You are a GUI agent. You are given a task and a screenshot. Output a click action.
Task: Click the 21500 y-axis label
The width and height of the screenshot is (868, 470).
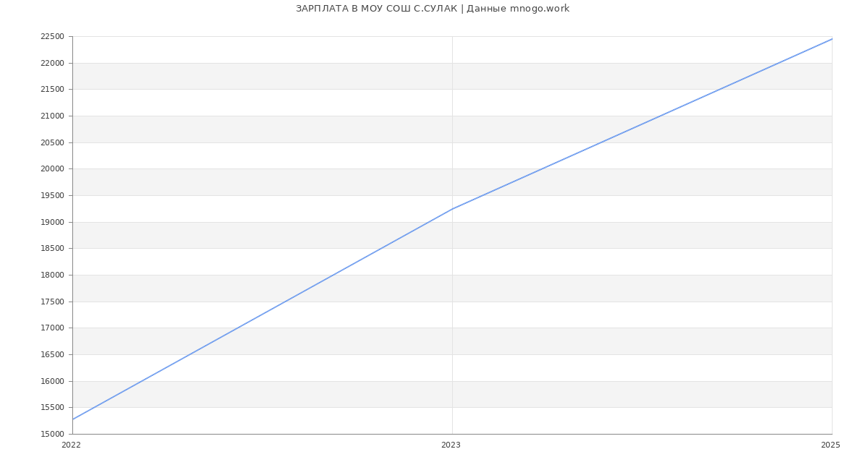[x=52, y=90]
